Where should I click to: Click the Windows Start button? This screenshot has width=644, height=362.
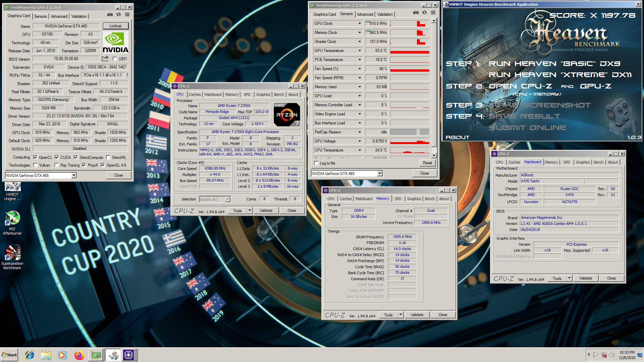coord(9,355)
